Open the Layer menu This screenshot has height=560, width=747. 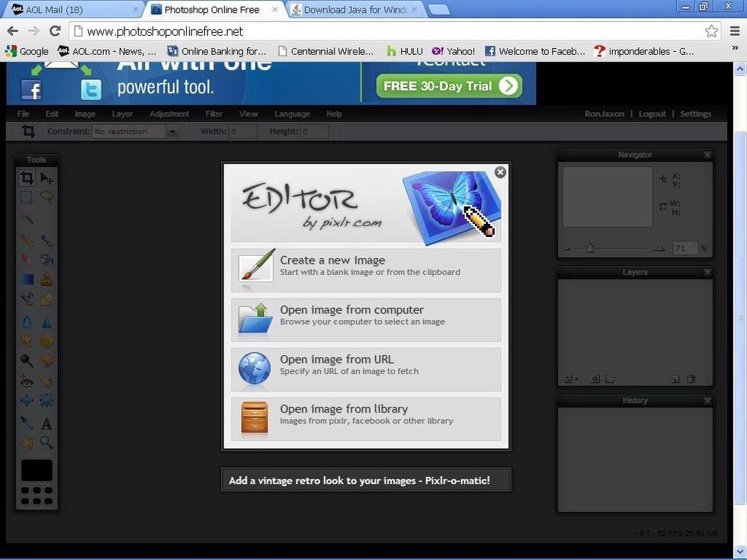point(123,114)
